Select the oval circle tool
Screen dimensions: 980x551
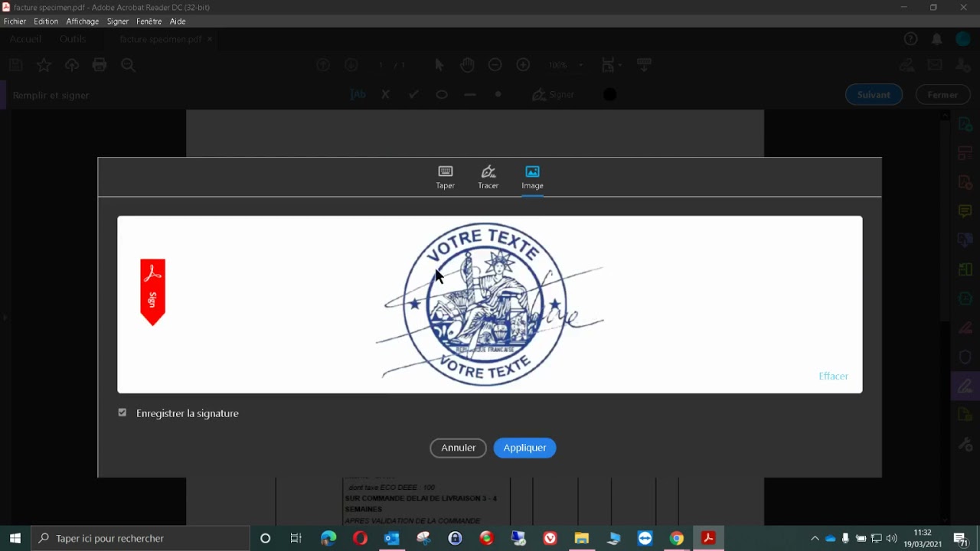pyautogui.click(x=442, y=95)
